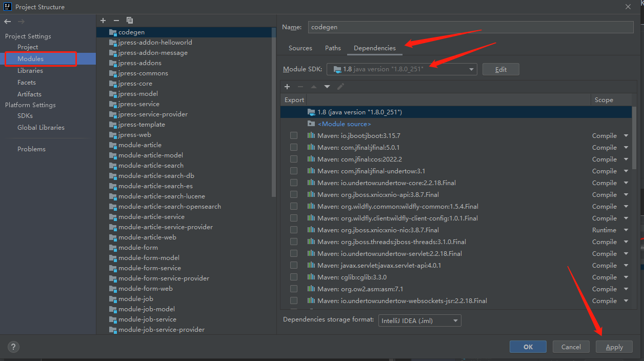
Task: Click the edit dependency pencil icon
Action: tap(340, 87)
